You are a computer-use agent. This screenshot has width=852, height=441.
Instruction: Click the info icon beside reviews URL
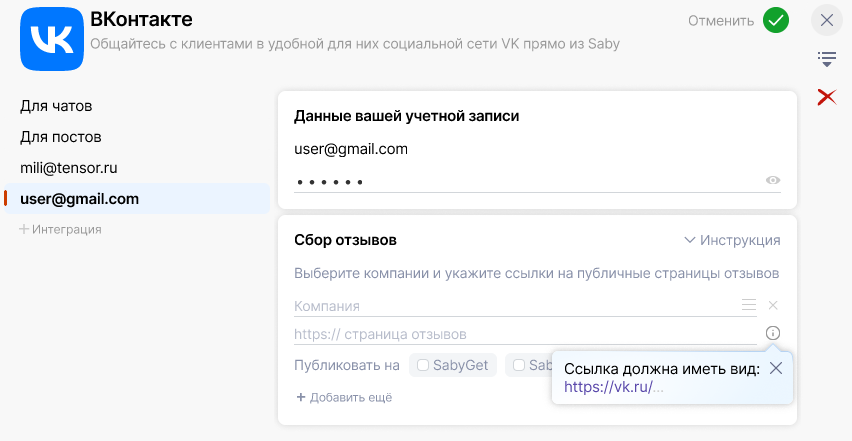click(773, 334)
